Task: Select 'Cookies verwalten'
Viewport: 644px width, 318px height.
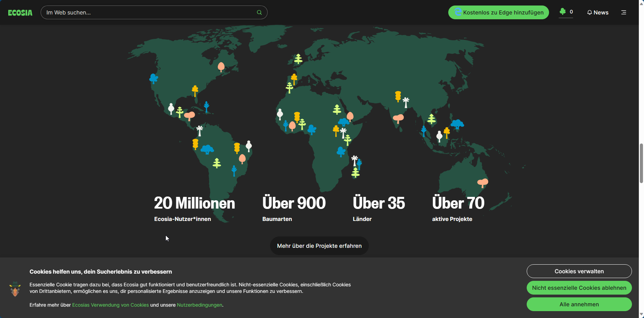Action: pyautogui.click(x=579, y=271)
